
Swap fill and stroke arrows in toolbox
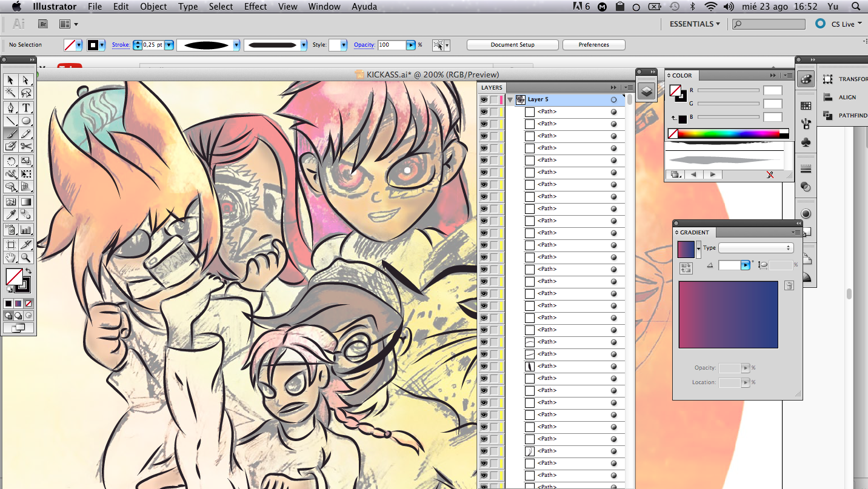click(28, 271)
